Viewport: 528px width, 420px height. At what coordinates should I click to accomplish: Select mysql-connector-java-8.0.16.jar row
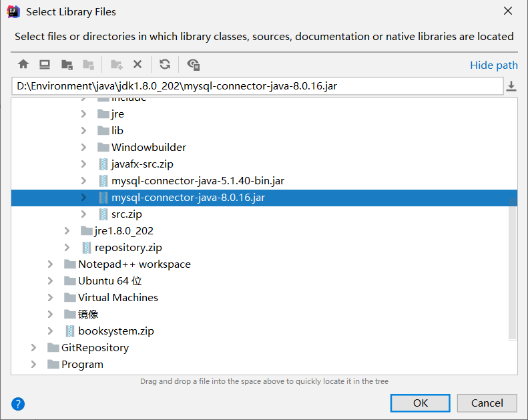(x=264, y=198)
